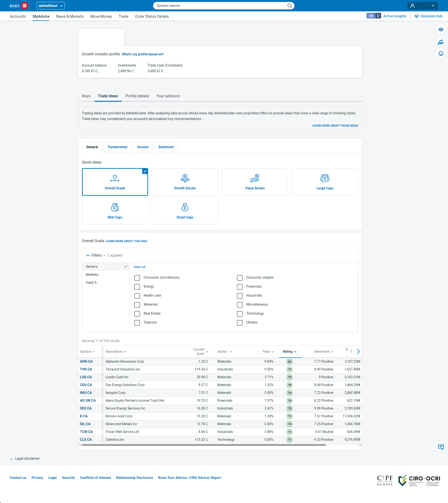Collapse the Filters section
The image size is (448, 503).
point(88,255)
